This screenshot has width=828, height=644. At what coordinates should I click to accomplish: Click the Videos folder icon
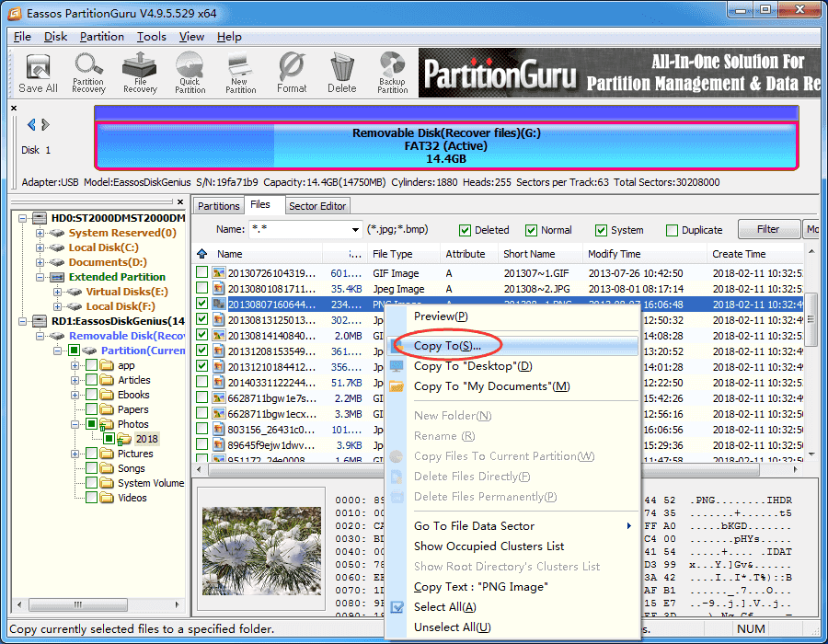pyautogui.click(x=107, y=498)
